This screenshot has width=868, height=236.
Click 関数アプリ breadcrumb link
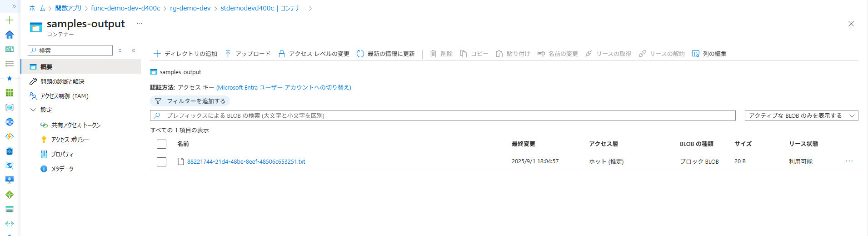68,8
